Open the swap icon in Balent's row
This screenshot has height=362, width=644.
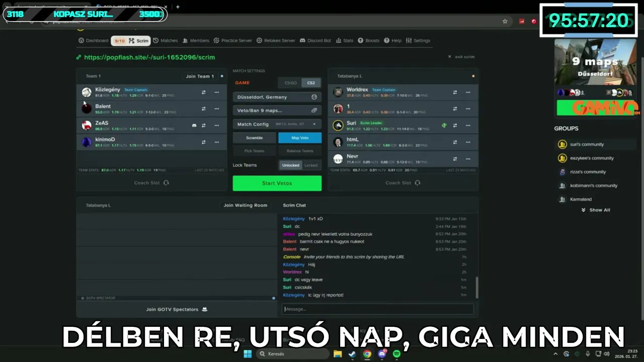pyautogui.click(x=204, y=109)
